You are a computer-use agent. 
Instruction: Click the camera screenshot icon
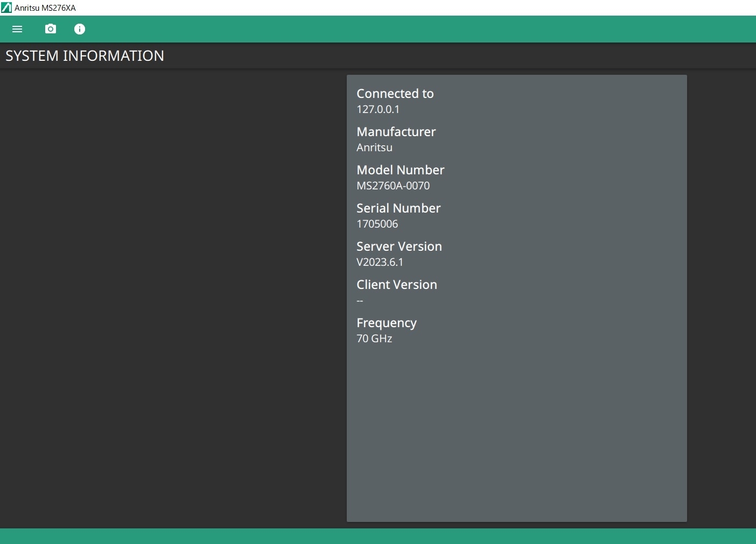click(51, 29)
